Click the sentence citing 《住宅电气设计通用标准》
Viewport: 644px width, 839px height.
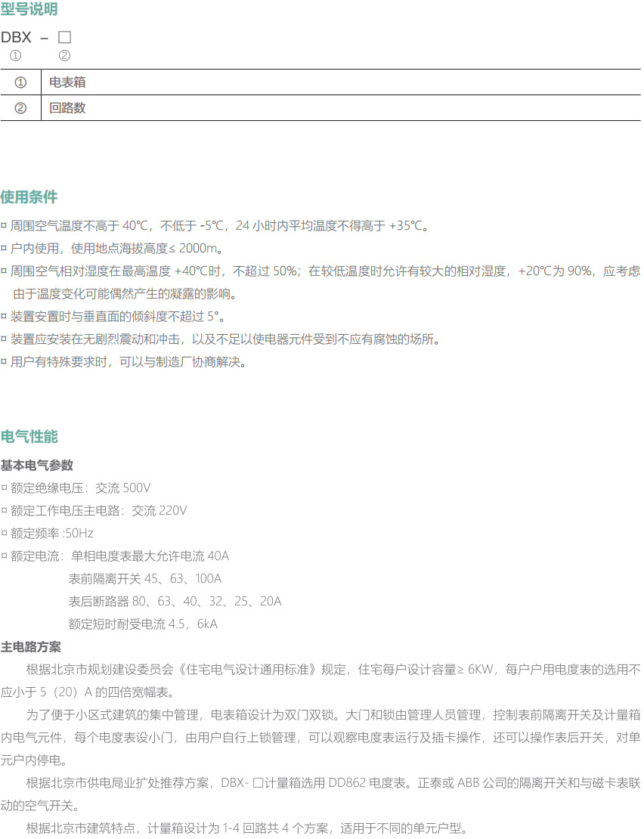[x=333, y=670]
